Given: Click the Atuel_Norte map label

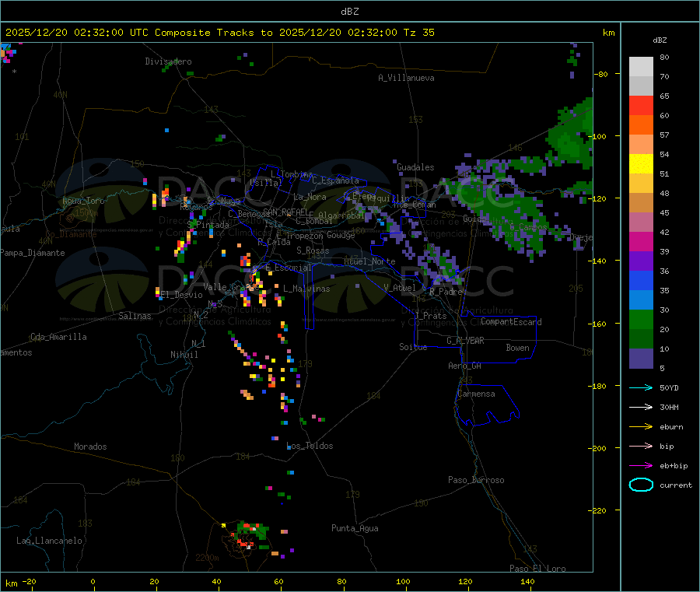Looking at the screenshot, I should [x=369, y=261].
